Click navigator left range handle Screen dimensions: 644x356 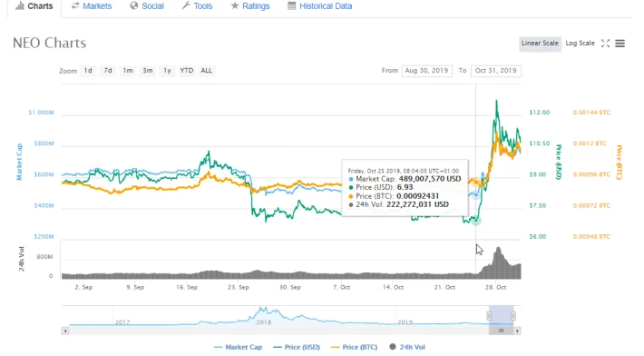click(x=489, y=316)
